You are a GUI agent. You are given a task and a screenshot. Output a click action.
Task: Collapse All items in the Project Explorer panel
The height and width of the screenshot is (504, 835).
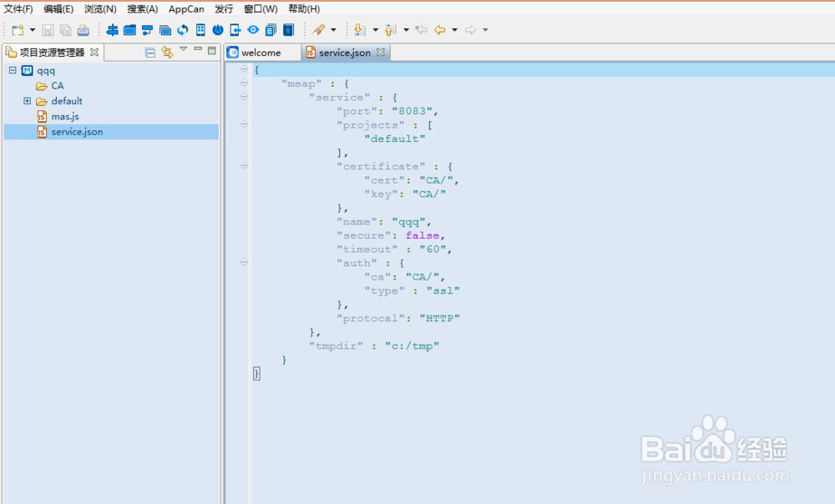point(149,51)
